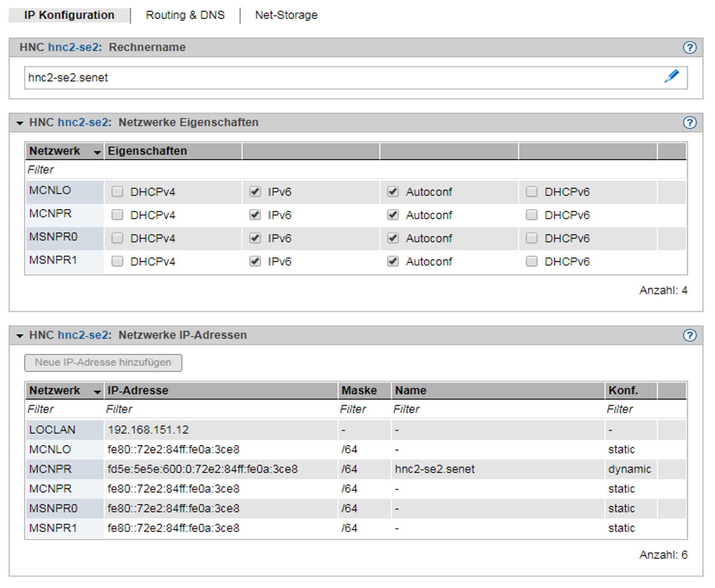Image resolution: width=715 pixels, height=588 pixels.
Task: Open the Net-Storage tab
Action: point(286,15)
